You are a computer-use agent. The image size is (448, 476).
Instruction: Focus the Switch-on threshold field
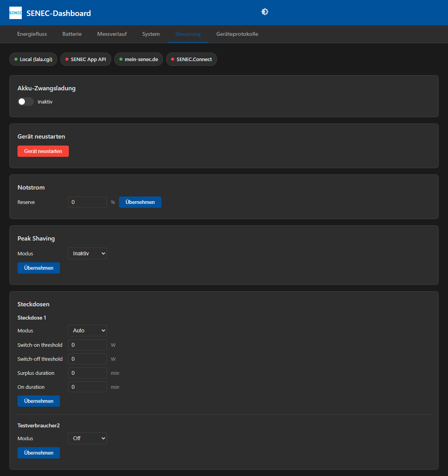click(87, 345)
